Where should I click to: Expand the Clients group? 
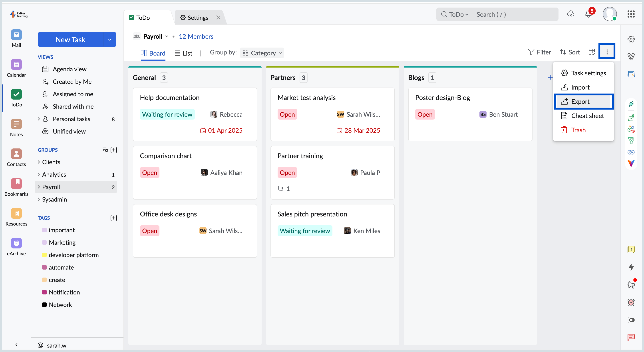click(x=39, y=162)
